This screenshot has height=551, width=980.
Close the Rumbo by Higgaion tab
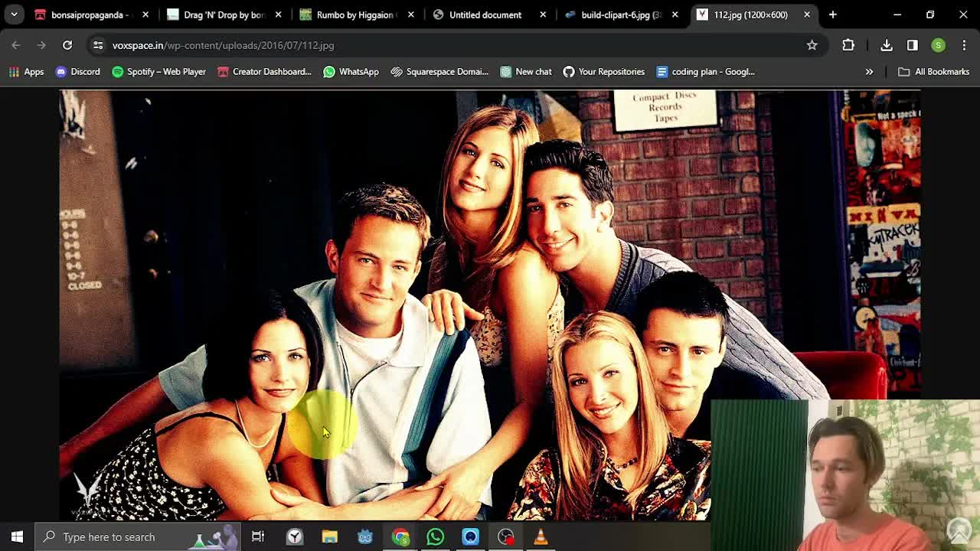tap(411, 15)
